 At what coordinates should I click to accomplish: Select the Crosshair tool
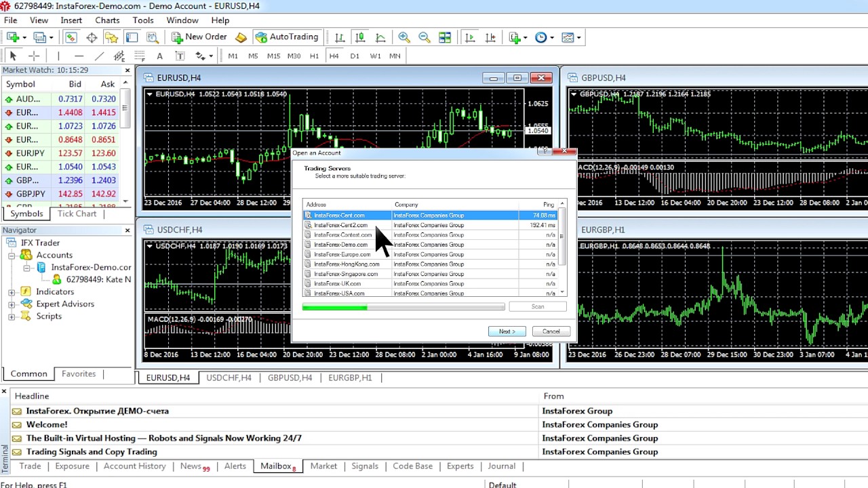(x=33, y=56)
